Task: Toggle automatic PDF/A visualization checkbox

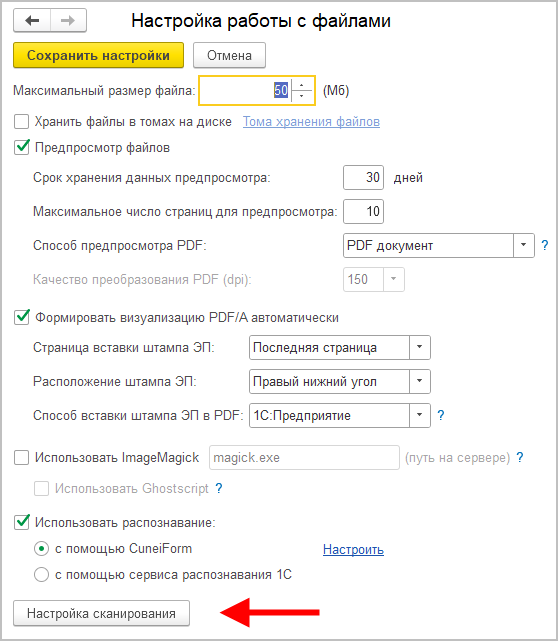Action: pyautogui.click(x=21, y=317)
